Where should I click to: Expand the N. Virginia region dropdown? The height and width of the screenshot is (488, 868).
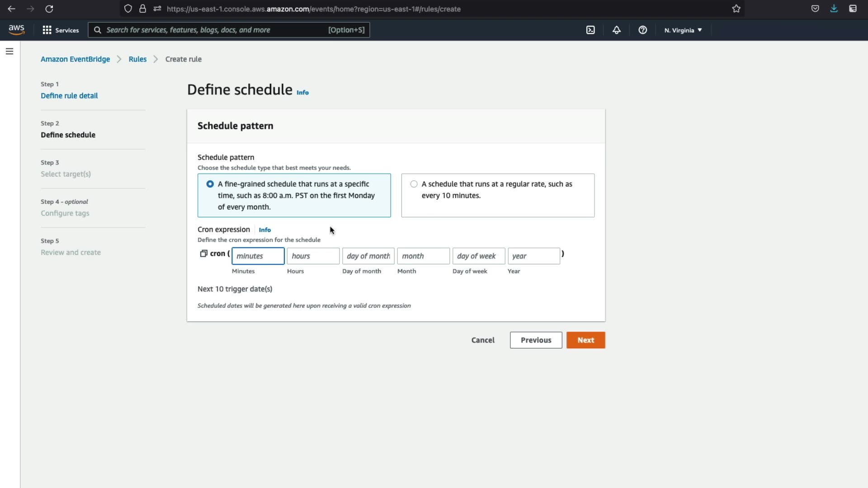coord(683,30)
